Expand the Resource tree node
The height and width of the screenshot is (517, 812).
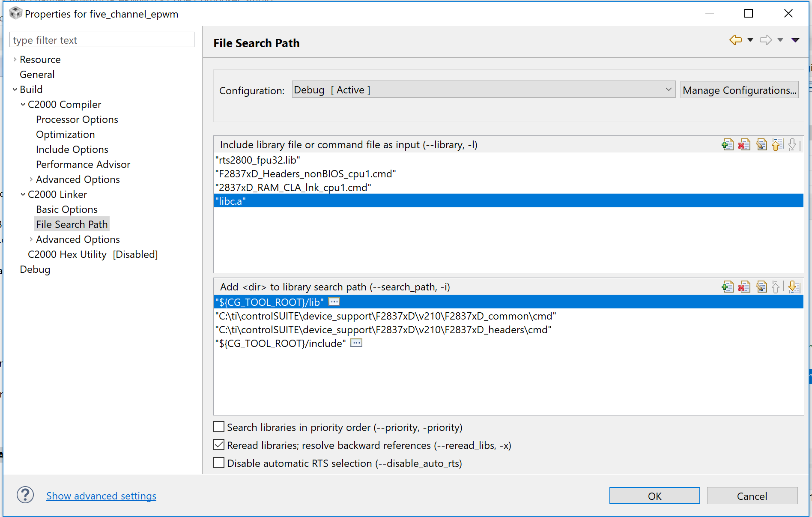click(15, 60)
